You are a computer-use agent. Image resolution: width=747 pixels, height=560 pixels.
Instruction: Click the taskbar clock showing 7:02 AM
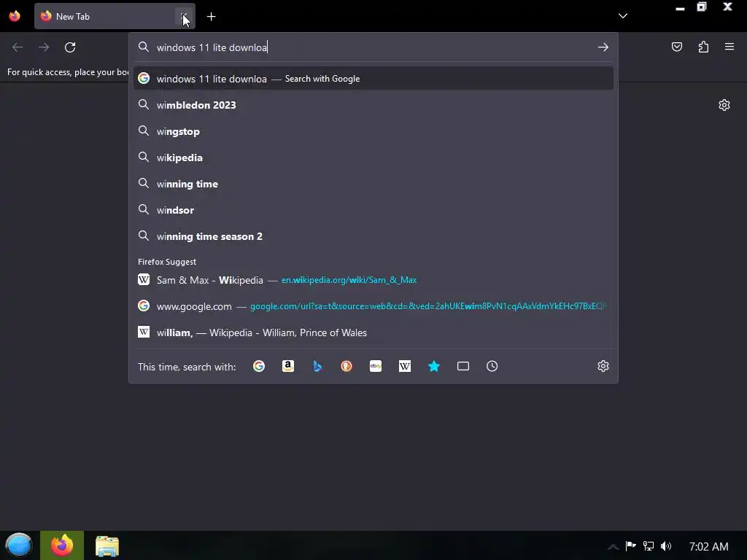(708, 546)
